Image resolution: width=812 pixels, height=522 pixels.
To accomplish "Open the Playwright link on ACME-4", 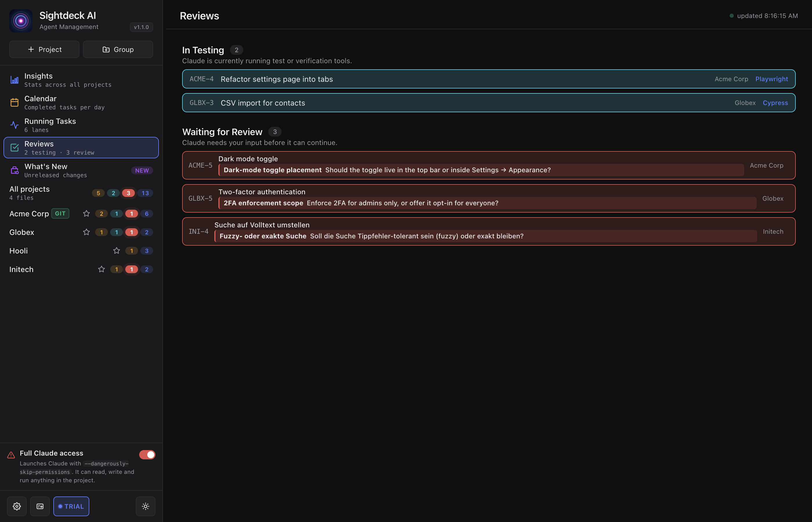I will click(772, 79).
